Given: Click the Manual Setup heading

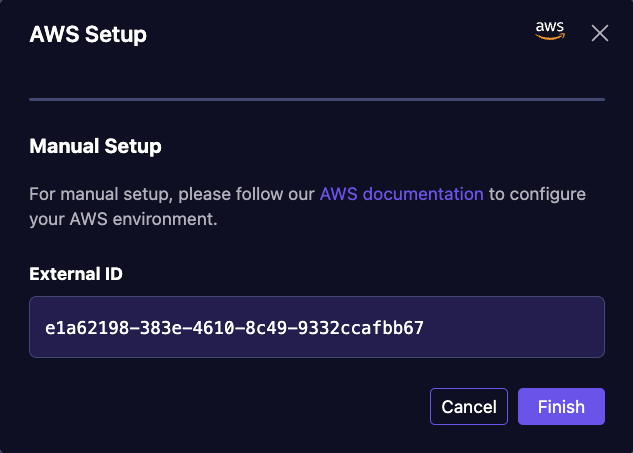Looking at the screenshot, I should [95, 146].
